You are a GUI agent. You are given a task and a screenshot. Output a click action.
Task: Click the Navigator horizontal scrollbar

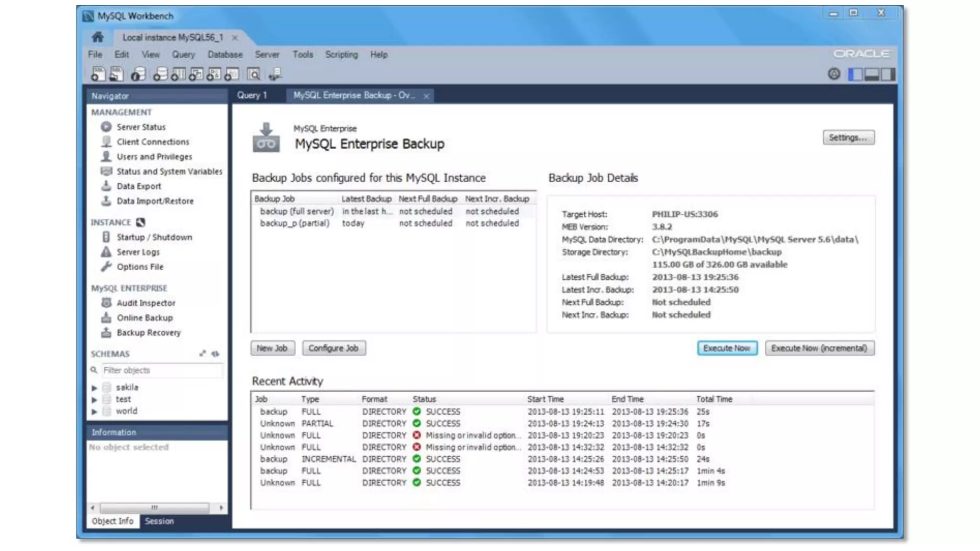tap(154, 507)
